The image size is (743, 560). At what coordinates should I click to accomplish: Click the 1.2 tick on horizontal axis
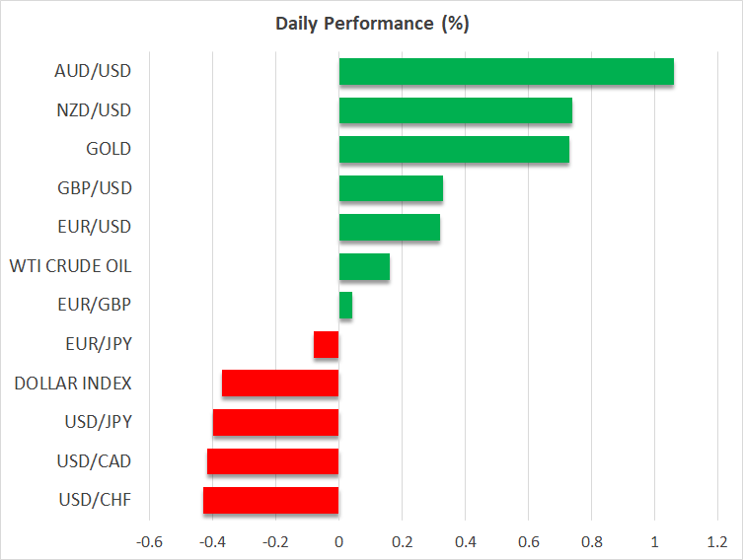[717, 542]
